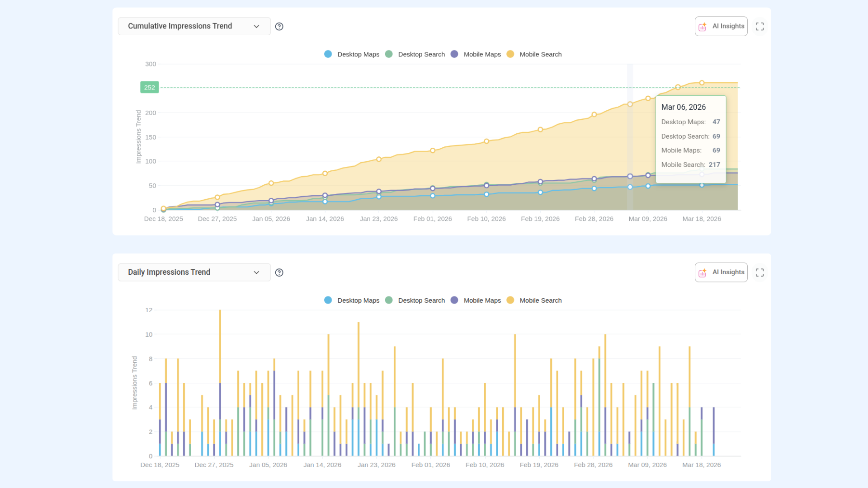Expand cumulative chart to fullscreen
The image size is (868, 488).
tap(759, 27)
